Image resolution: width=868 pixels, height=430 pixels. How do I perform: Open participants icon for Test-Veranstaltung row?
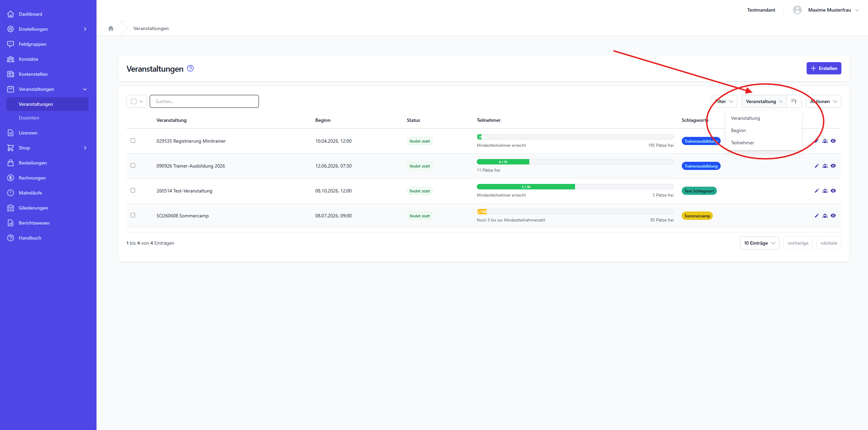tap(825, 191)
